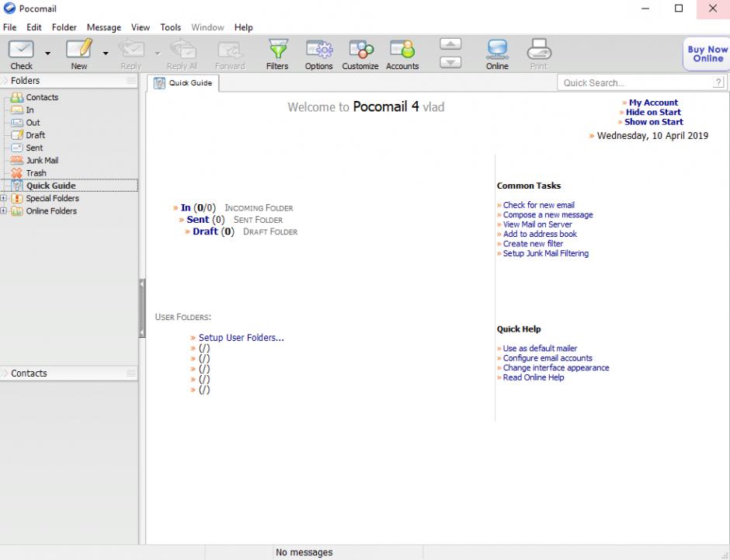Click the Buy Now Online button
Viewport: 730px width, 560px height.
coord(707,54)
